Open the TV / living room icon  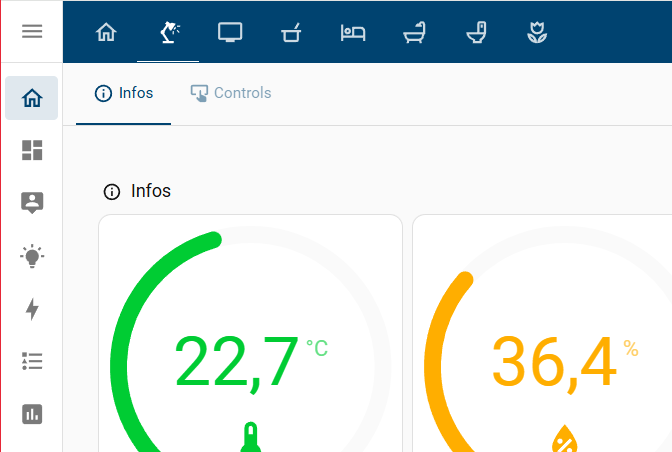click(230, 32)
